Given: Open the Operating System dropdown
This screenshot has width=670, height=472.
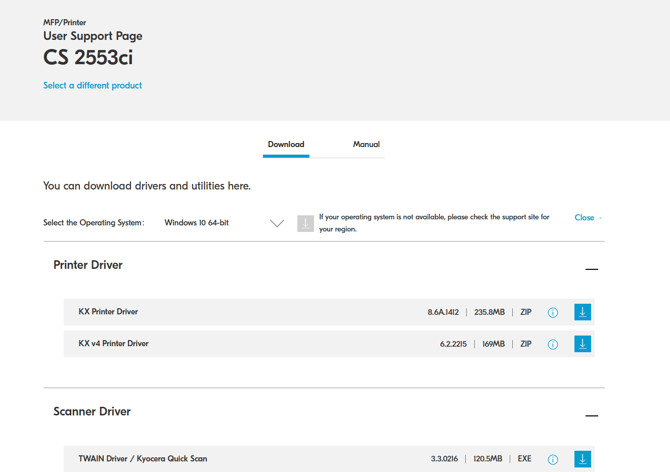Looking at the screenshot, I should point(224,223).
